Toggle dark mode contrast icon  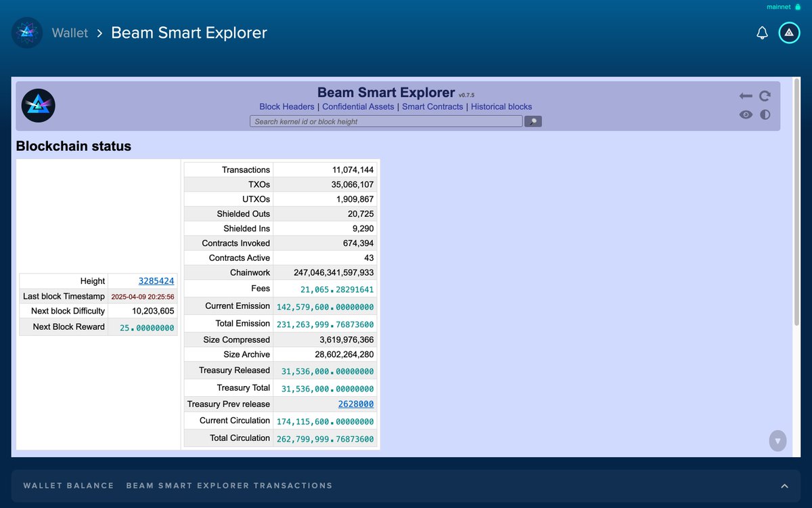[x=765, y=114]
